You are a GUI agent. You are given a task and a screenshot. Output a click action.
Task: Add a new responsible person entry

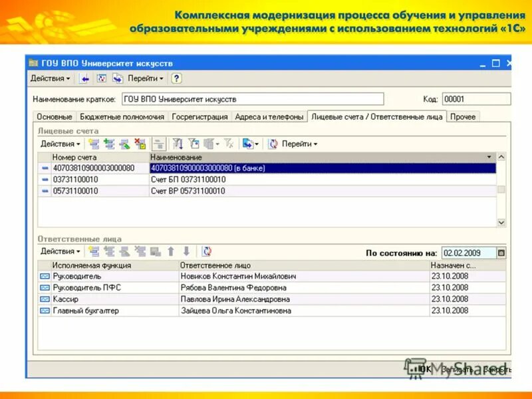(94, 252)
